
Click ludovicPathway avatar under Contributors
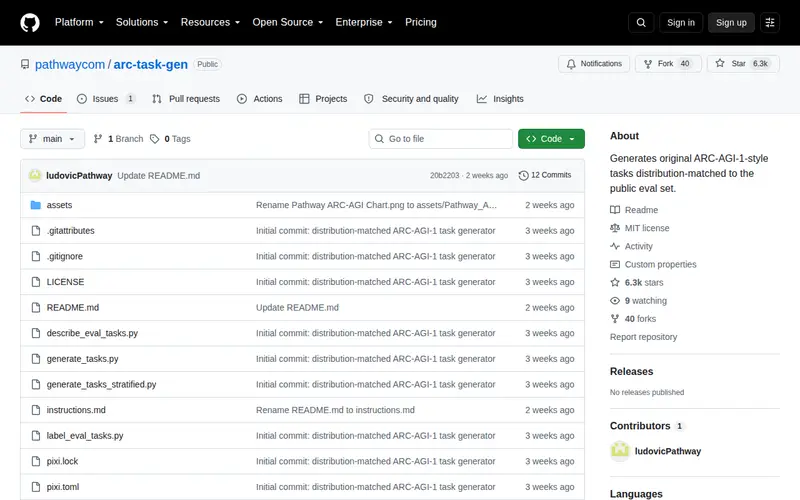coord(620,451)
